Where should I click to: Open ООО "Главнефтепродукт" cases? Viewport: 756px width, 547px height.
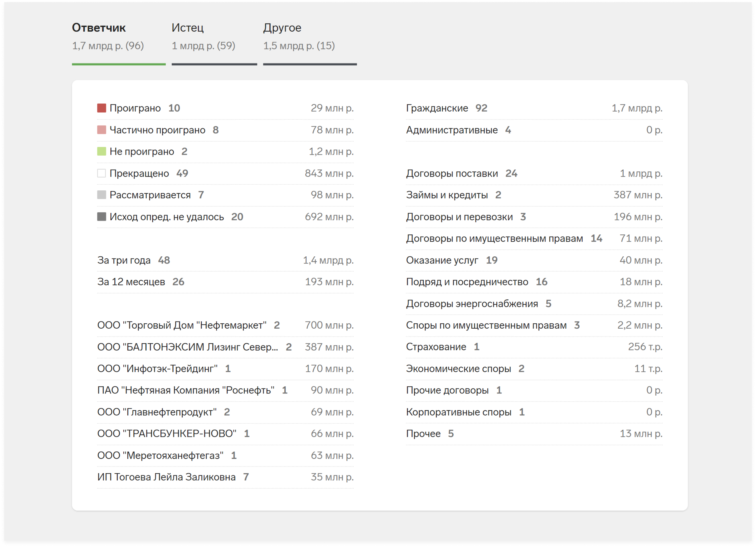coord(157,412)
